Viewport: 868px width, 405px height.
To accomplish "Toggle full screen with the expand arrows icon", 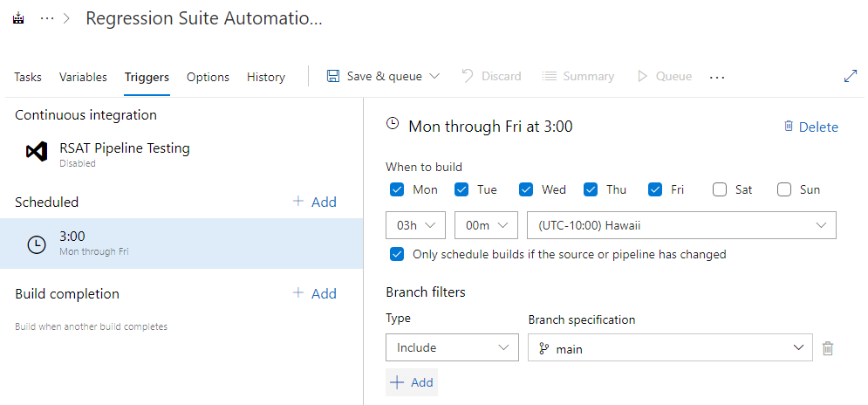I will point(851,77).
